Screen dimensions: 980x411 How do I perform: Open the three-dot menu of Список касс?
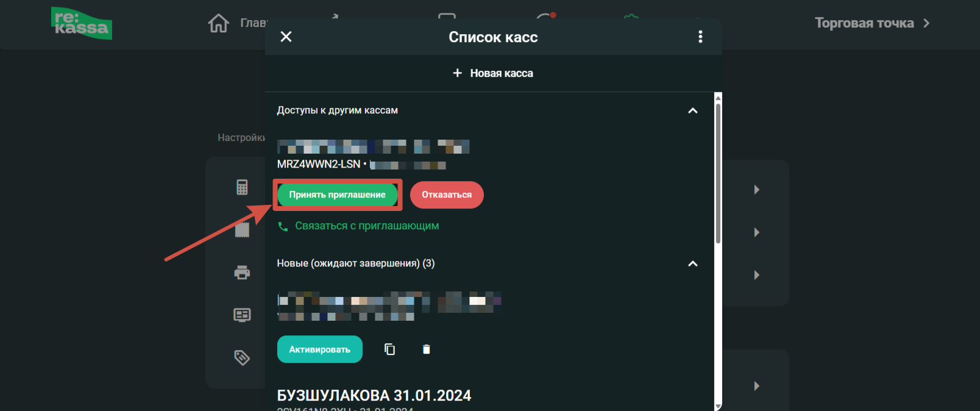[x=700, y=37]
